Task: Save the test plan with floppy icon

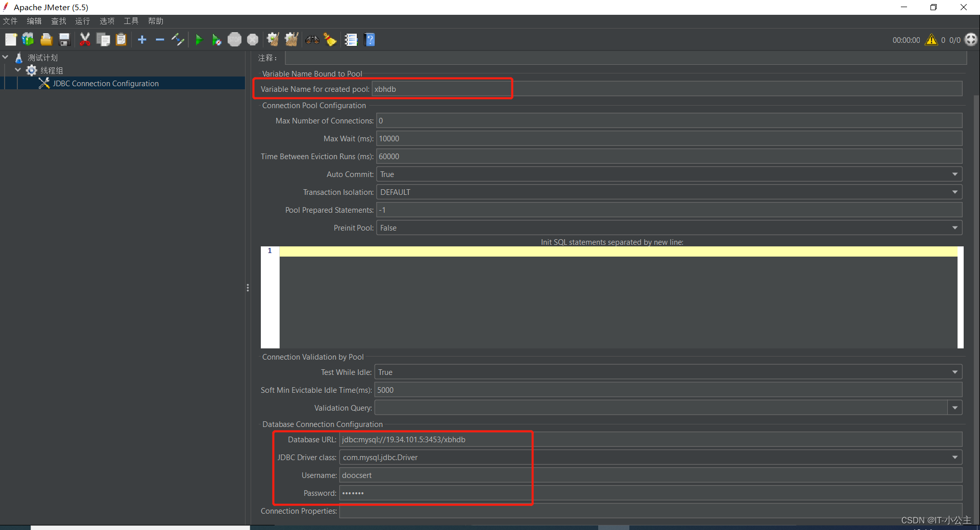Action: (x=64, y=39)
